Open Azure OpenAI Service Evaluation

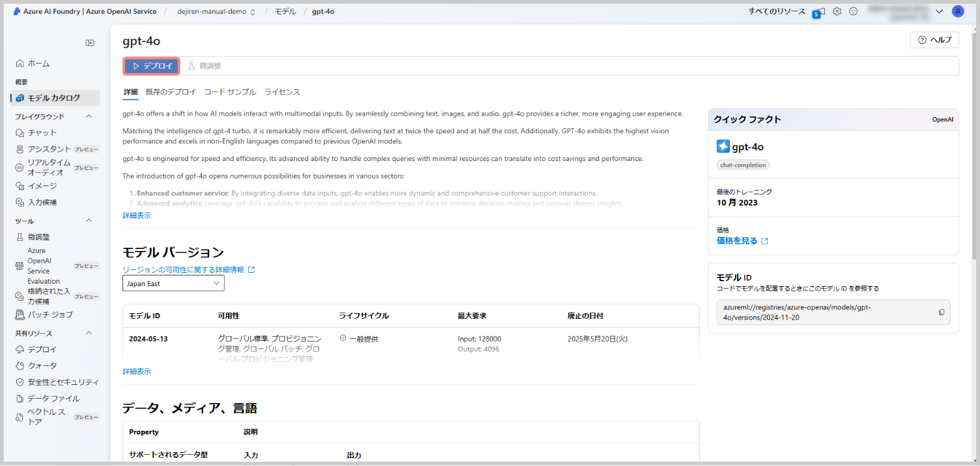pyautogui.click(x=44, y=266)
